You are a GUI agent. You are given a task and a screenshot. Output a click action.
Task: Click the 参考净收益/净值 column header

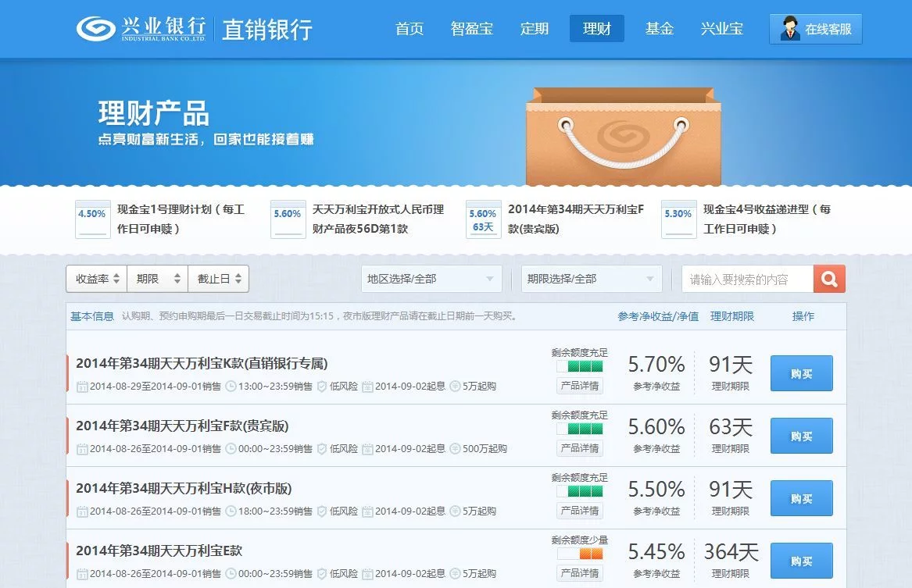[658, 316]
